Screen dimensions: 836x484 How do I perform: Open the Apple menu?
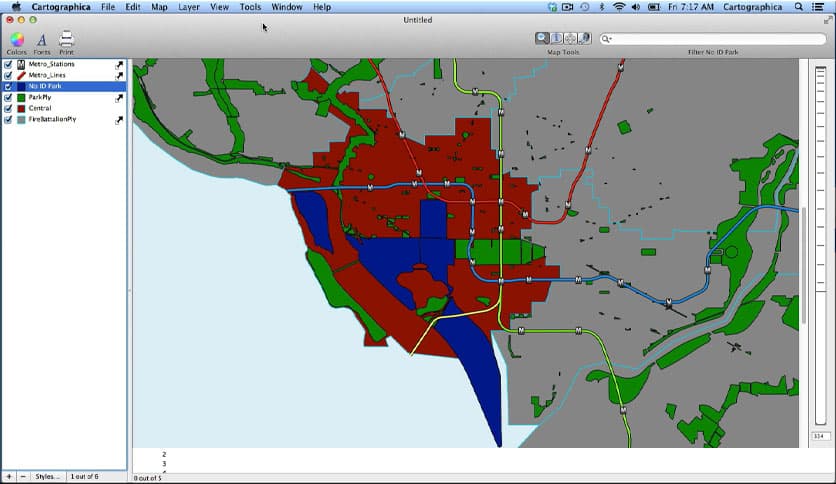coord(16,6)
